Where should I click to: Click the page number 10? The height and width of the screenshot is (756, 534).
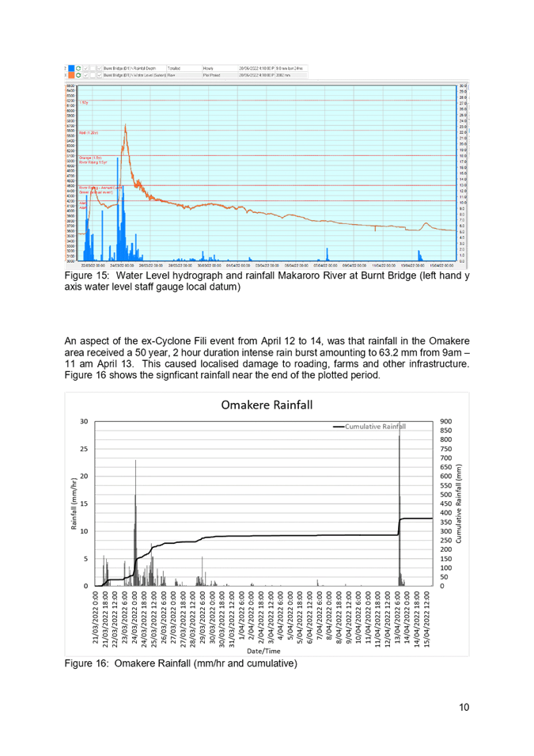464,707
